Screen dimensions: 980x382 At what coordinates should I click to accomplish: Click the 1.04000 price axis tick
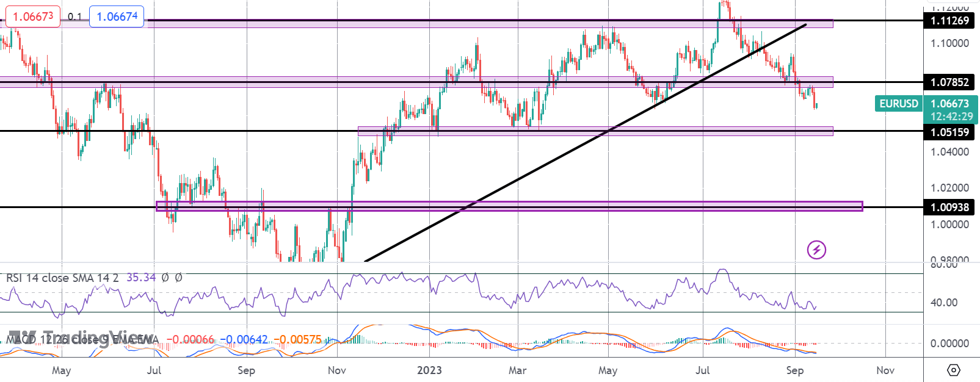(x=949, y=152)
